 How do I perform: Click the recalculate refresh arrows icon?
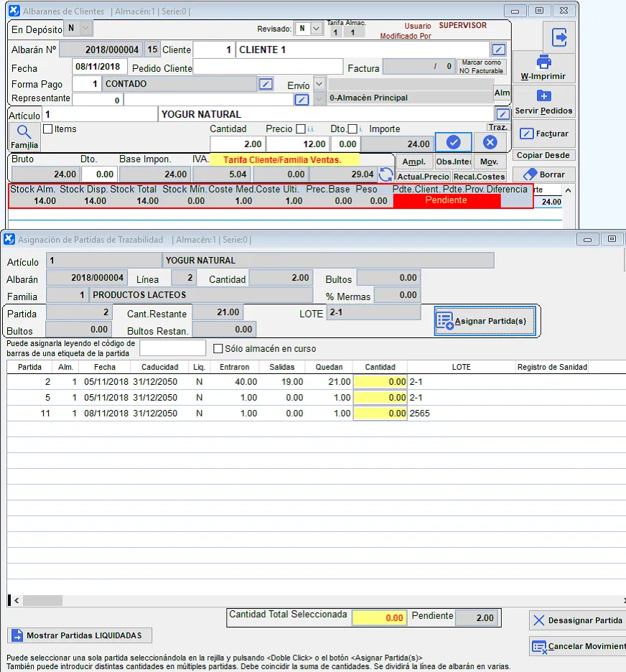386,174
